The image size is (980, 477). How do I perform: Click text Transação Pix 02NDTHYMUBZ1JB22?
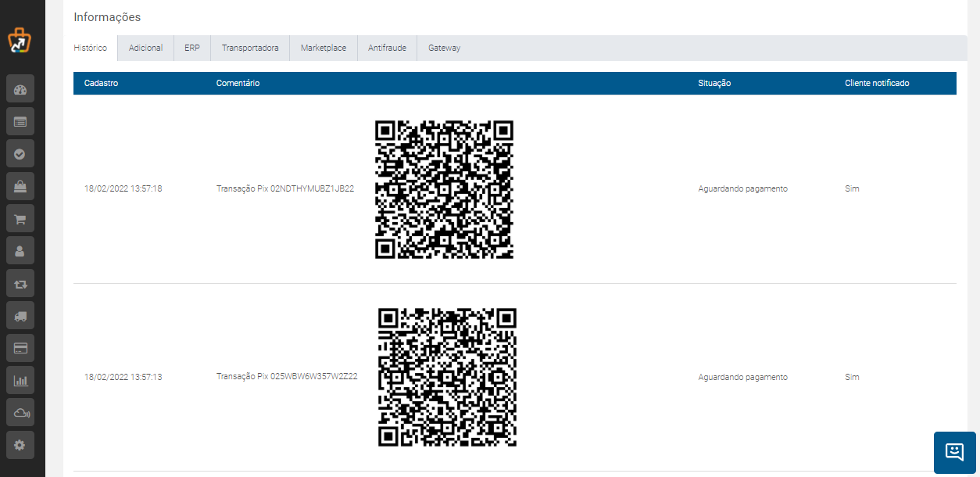[x=285, y=189]
